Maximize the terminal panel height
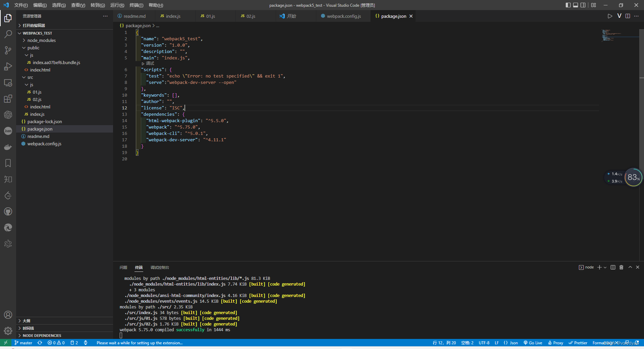The image size is (644, 349). (x=630, y=267)
